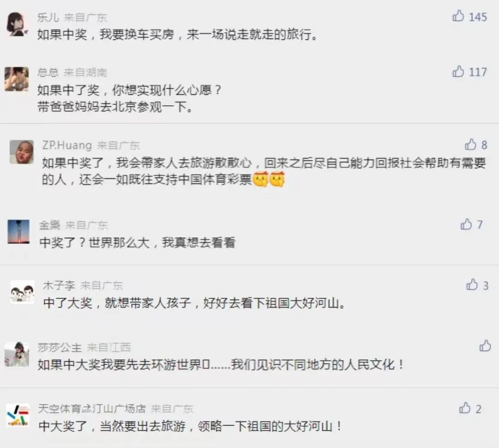Click username 天空体育汀山广场店
Image resolution: width=499 pixels, height=448 pixels.
pos(91,409)
